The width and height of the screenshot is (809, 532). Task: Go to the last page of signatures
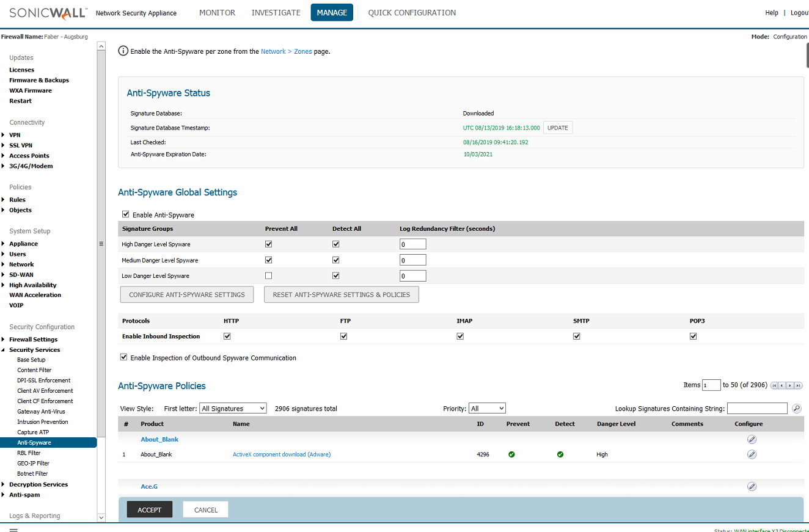coord(798,385)
